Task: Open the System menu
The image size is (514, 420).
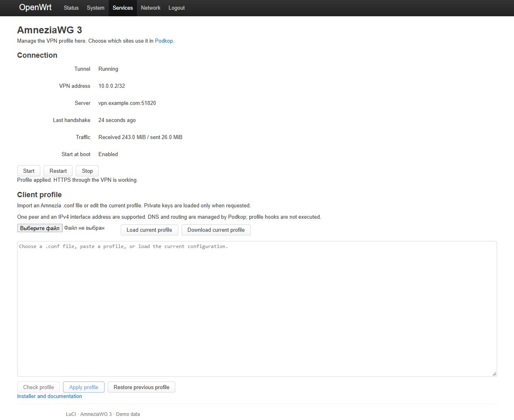Action: 96,8
